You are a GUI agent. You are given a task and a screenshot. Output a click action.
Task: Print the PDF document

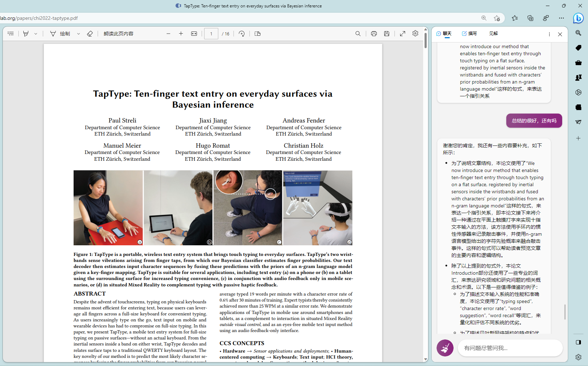[x=374, y=34]
